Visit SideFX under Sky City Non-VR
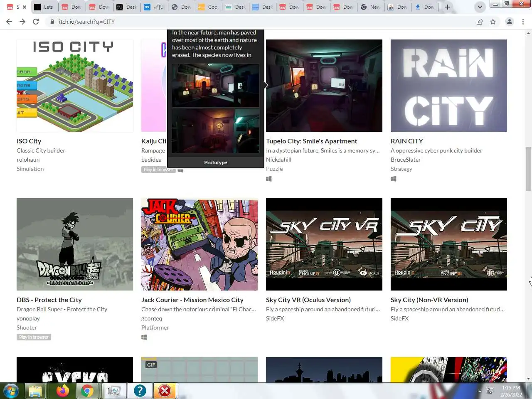Viewport: 532px width, 399px height. (x=399, y=318)
